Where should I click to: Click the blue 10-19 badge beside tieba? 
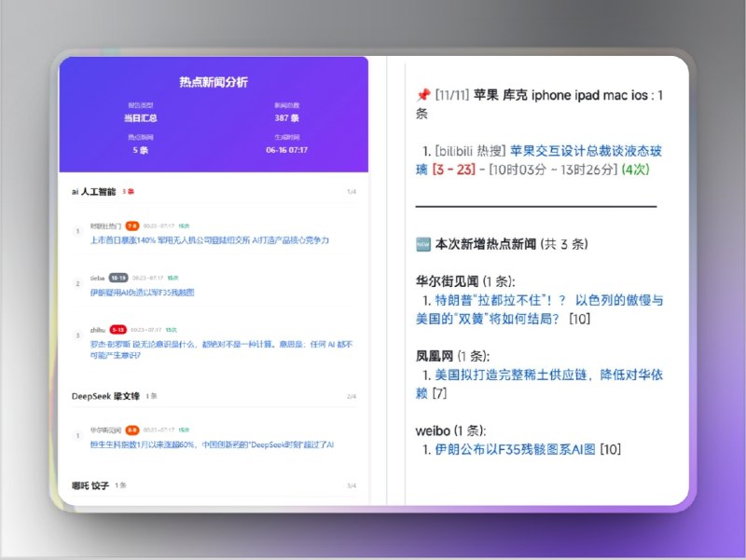119,276
